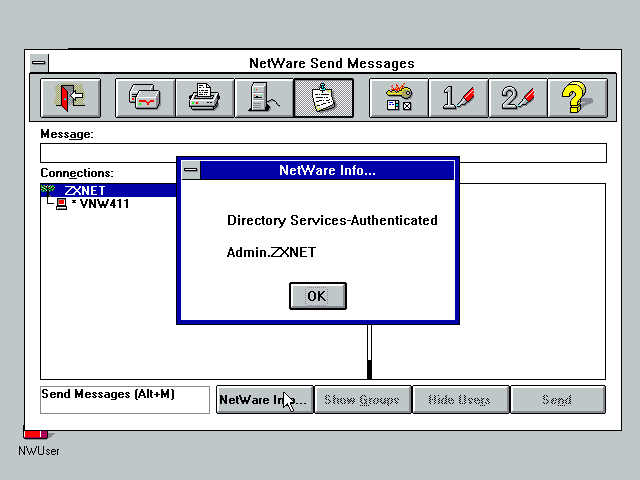Click the Hide Users button
Viewport: 640px width, 480px height.
pos(460,400)
